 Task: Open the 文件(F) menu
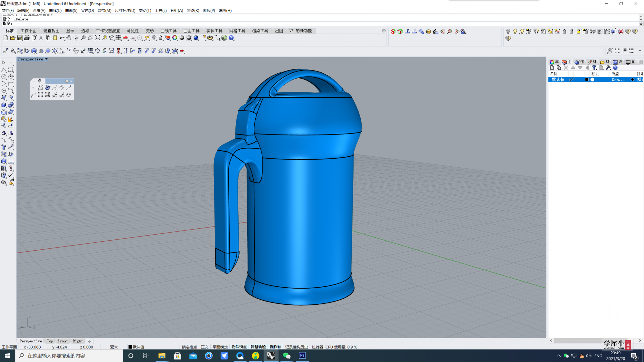[x=8, y=11]
